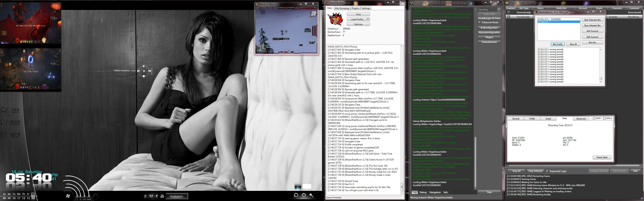Open the Load Profile dropdown arrow
This screenshot has width=644, height=201.
tap(368, 19)
